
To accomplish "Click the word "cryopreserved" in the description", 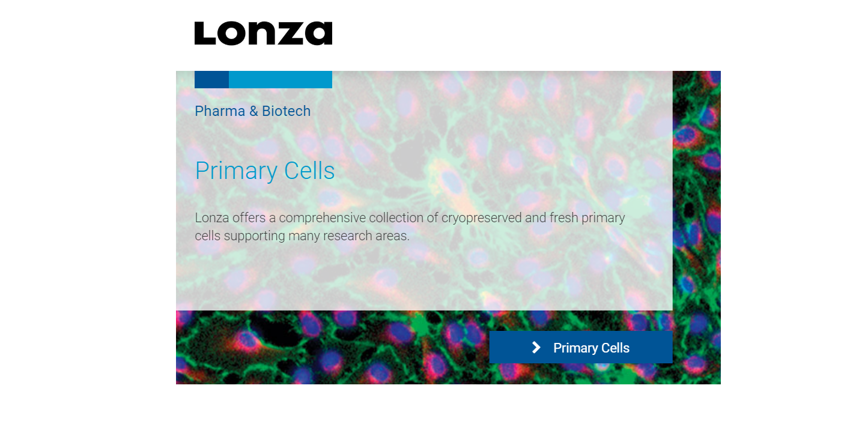I will point(481,217).
